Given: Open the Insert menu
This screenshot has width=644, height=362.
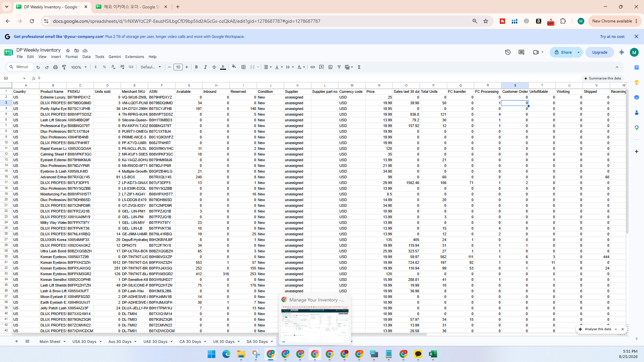Looking at the screenshot, I should pos(56,57).
